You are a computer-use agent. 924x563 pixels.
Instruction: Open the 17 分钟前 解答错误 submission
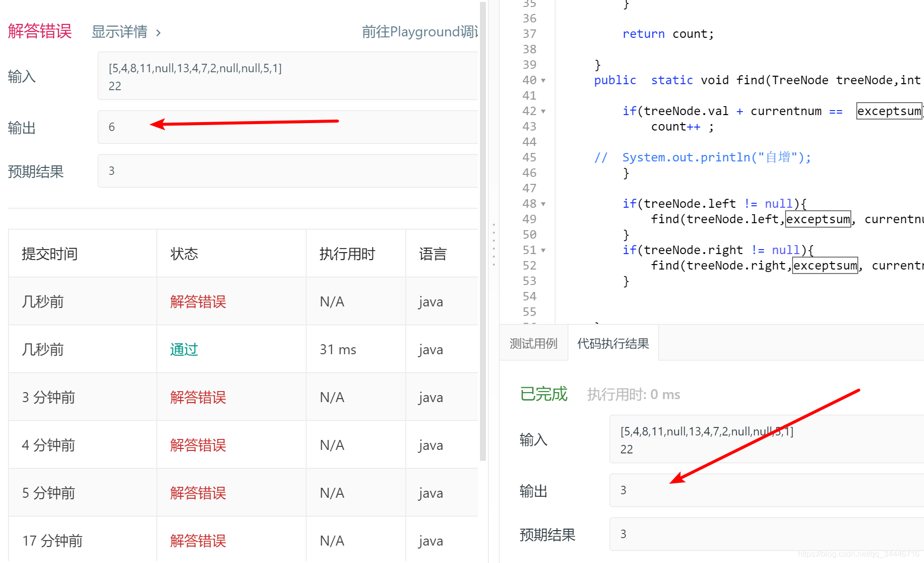pyautogui.click(x=198, y=541)
